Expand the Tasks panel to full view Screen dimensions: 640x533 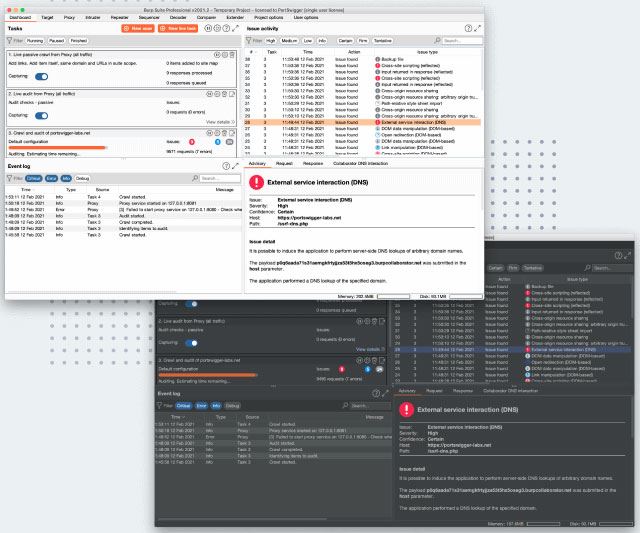click(x=236, y=28)
